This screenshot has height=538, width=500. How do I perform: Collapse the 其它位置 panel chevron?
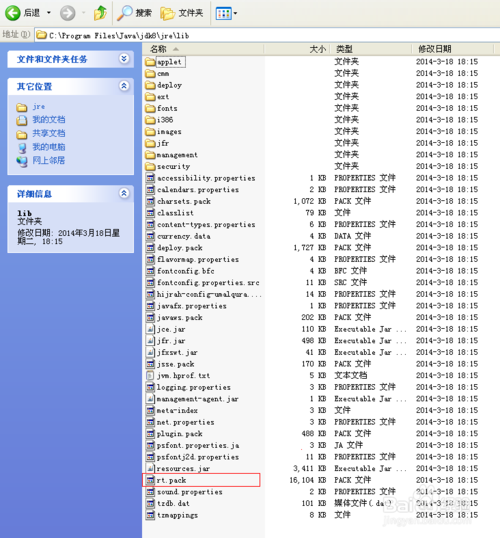coord(124,86)
